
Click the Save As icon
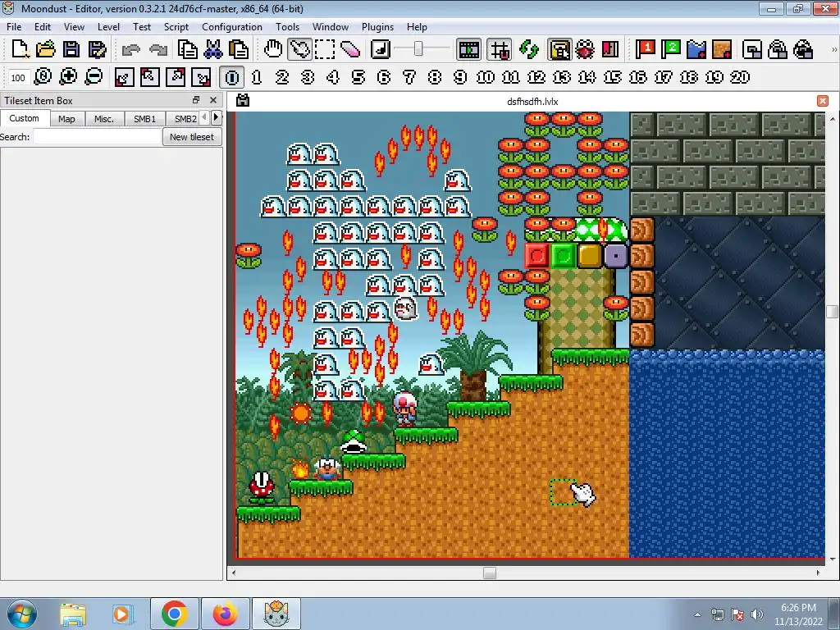tap(97, 50)
